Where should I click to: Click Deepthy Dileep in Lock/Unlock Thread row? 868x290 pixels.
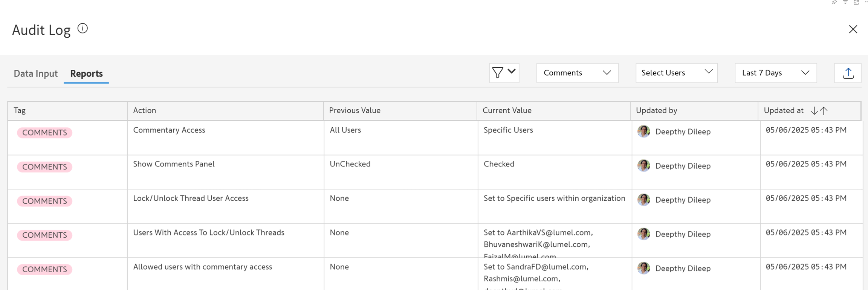[683, 200]
